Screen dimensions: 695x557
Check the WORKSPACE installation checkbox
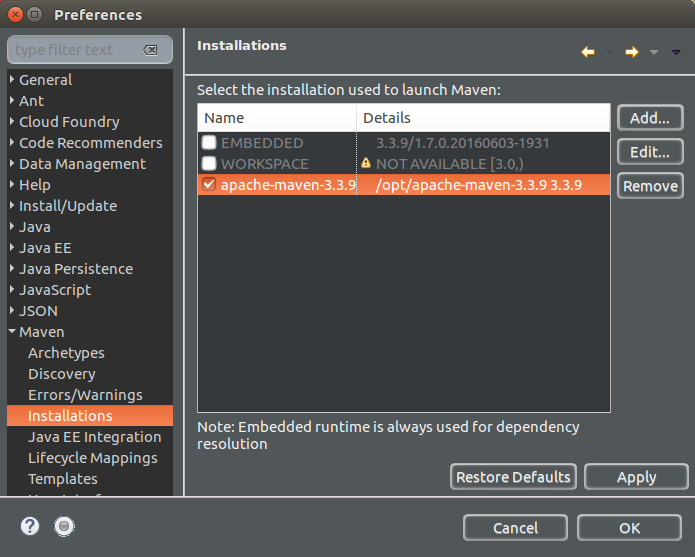(x=209, y=164)
